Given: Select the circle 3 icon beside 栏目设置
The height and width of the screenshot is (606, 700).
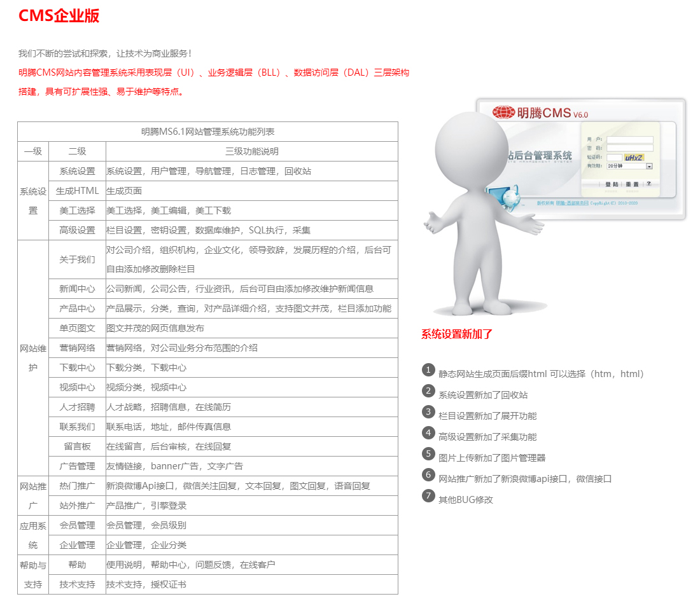Looking at the screenshot, I should 428,412.
